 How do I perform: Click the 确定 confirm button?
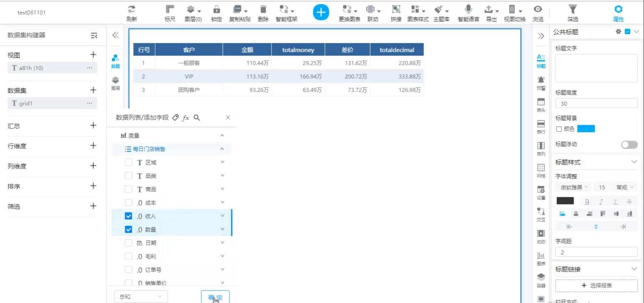tap(215, 297)
